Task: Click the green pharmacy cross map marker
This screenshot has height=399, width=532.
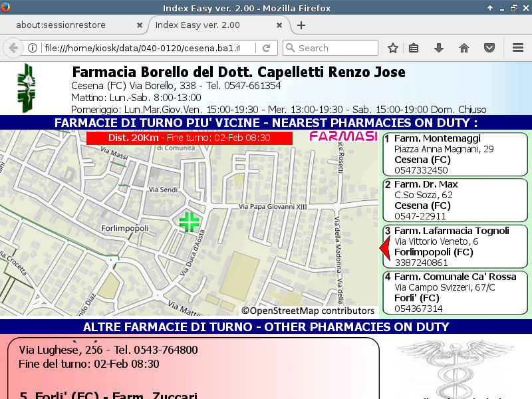Action: coord(190,221)
